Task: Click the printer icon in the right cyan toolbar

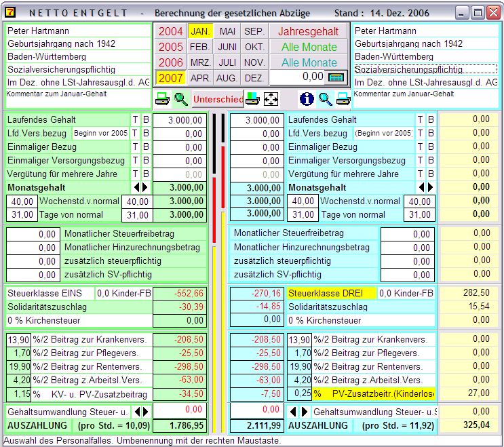Action: coord(343,99)
